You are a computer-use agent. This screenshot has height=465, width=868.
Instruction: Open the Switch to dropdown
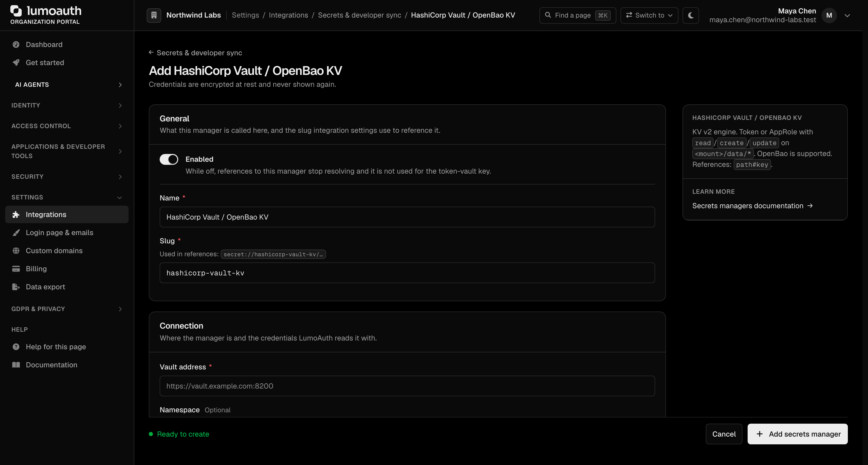pos(649,16)
